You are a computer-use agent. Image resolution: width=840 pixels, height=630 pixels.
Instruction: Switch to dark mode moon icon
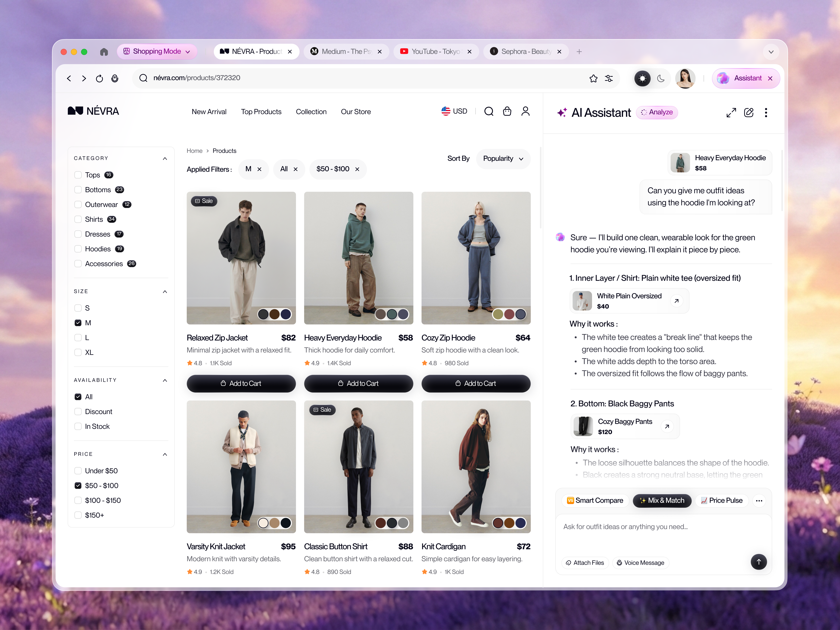661,78
